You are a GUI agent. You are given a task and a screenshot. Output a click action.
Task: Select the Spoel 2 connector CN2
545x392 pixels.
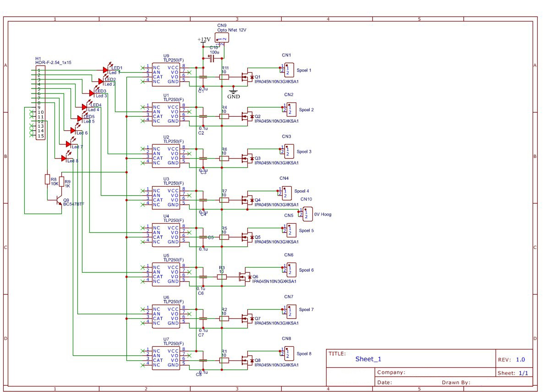pyautogui.click(x=291, y=109)
